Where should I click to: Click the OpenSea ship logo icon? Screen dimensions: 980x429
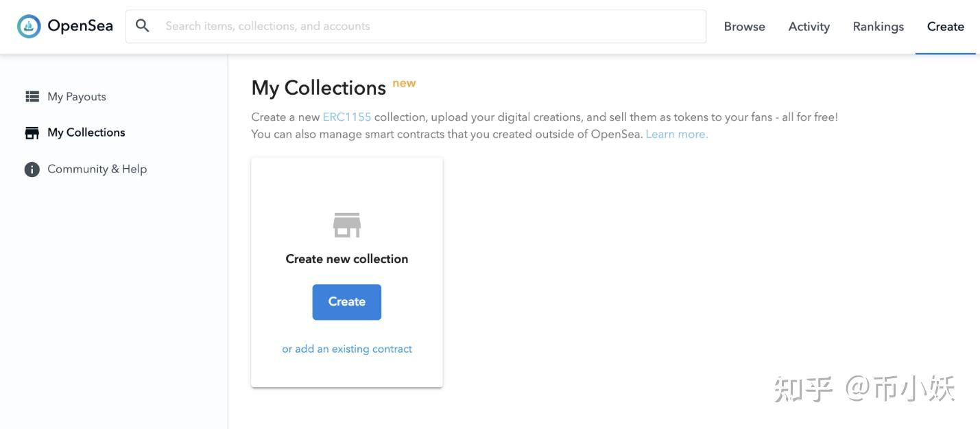click(x=29, y=27)
